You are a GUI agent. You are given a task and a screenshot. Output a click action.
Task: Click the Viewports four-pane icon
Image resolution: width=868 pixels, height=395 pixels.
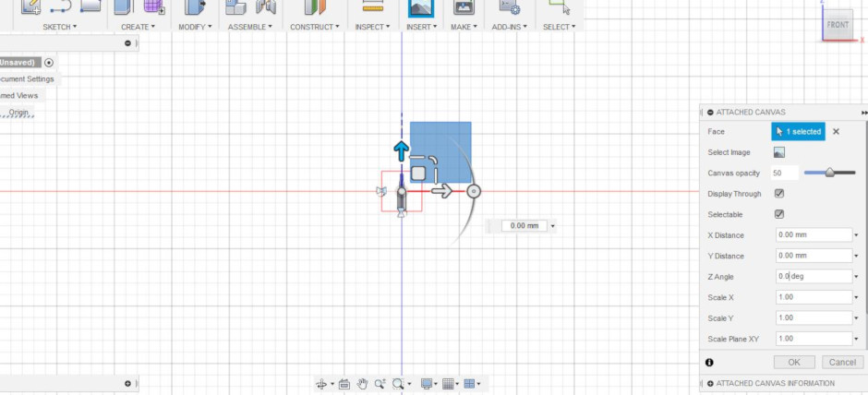pyautogui.click(x=469, y=383)
